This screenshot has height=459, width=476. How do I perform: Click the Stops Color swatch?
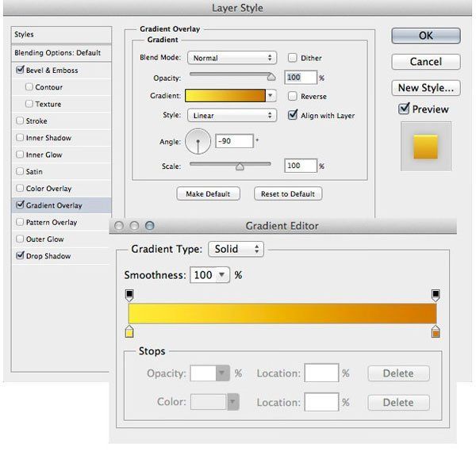point(209,402)
